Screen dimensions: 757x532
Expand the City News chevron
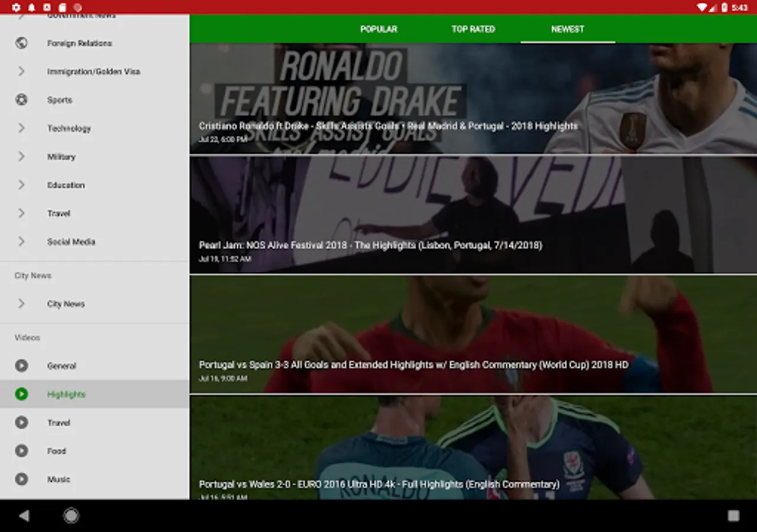[x=21, y=304]
